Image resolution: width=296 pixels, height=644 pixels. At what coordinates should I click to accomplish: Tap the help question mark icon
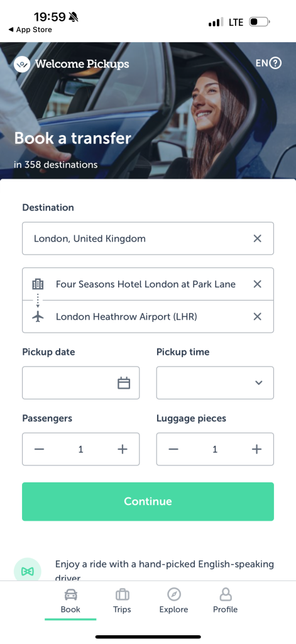point(275,64)
